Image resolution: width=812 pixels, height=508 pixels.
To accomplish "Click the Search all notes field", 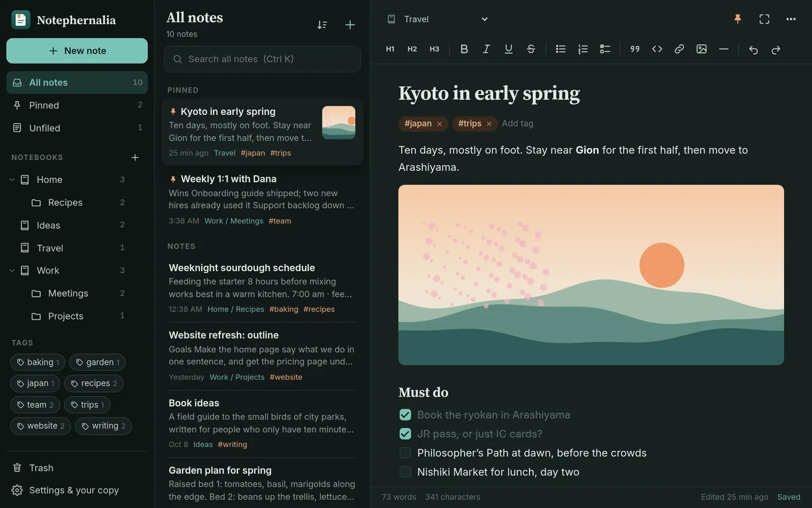I will click(262, 59).
